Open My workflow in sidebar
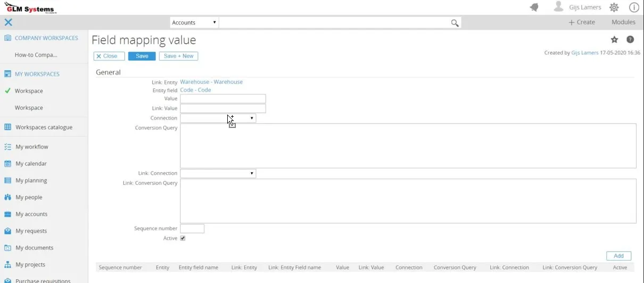The height and width of the screenshot is (283, 644). coord(32,147)
